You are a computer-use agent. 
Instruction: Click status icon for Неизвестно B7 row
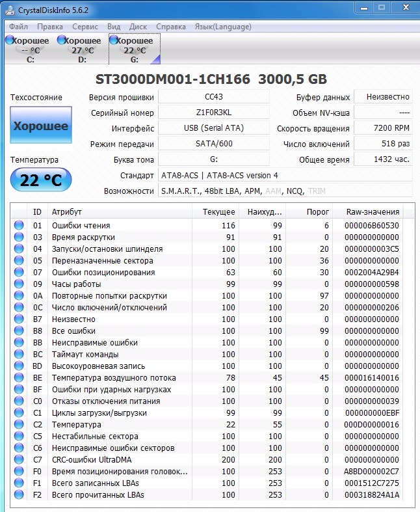pos(19,319)
